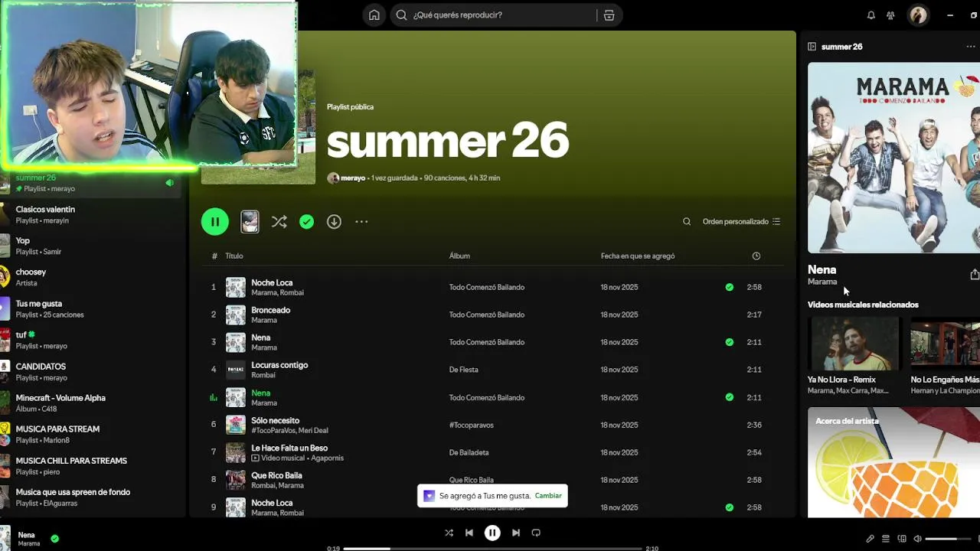Download the summer 26 playlist
The height and width of the screenshot is (551, 980).
pos(334,222)
